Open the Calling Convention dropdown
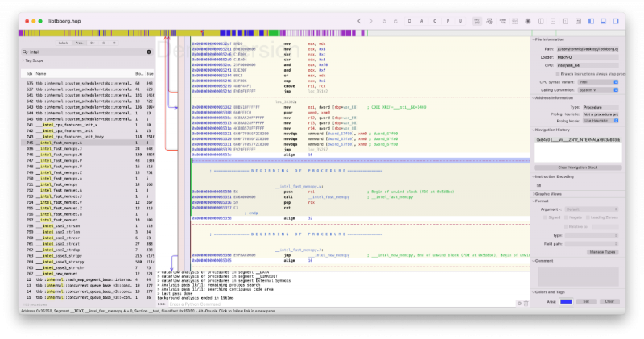Screen dimensions: 644x339 coord(597,89)
